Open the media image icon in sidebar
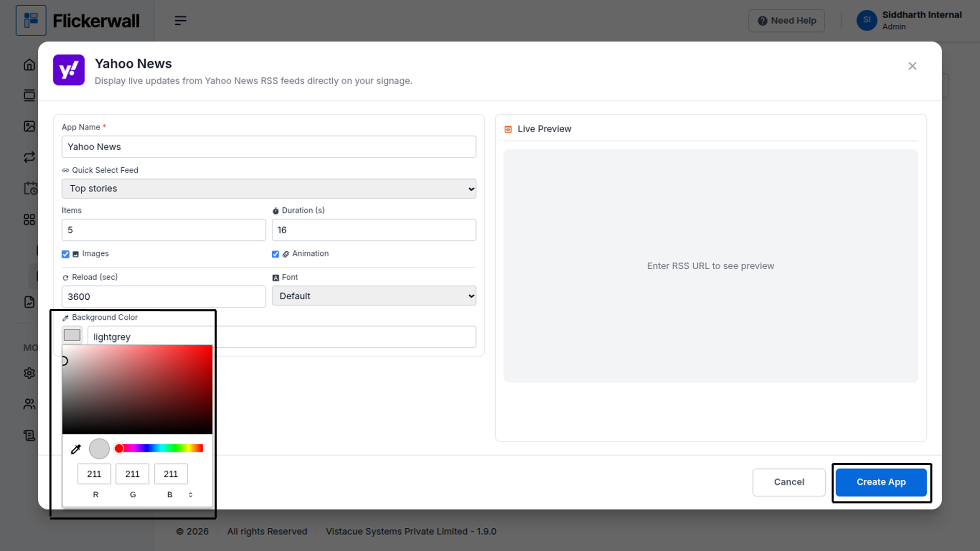 point(29,126)
